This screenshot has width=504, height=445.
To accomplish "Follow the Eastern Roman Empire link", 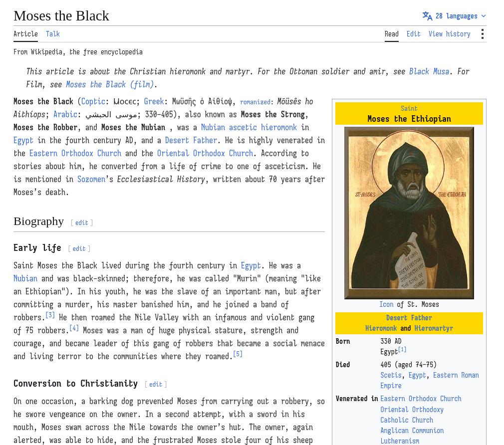I will click(430, 381).
